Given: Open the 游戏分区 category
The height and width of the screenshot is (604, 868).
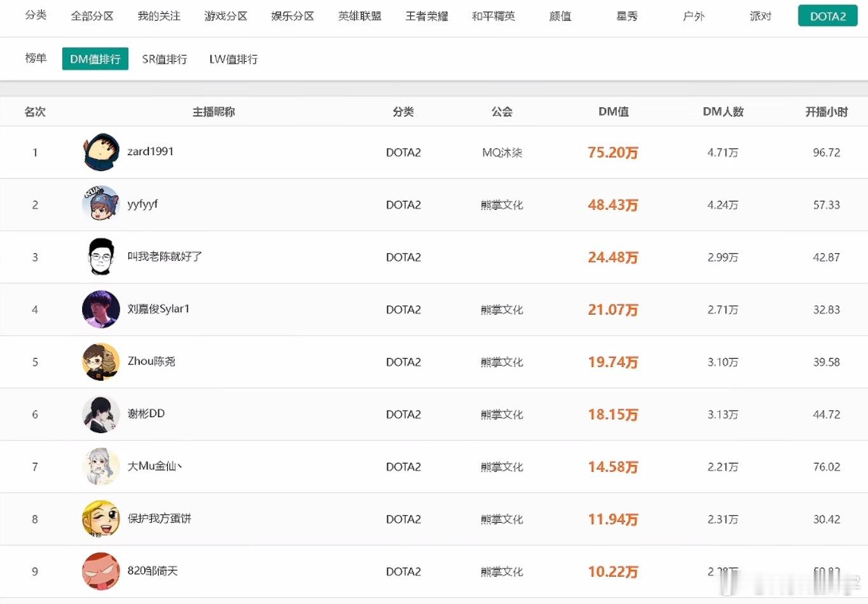Looking at the screenshot, I should (x=226, y=16).
